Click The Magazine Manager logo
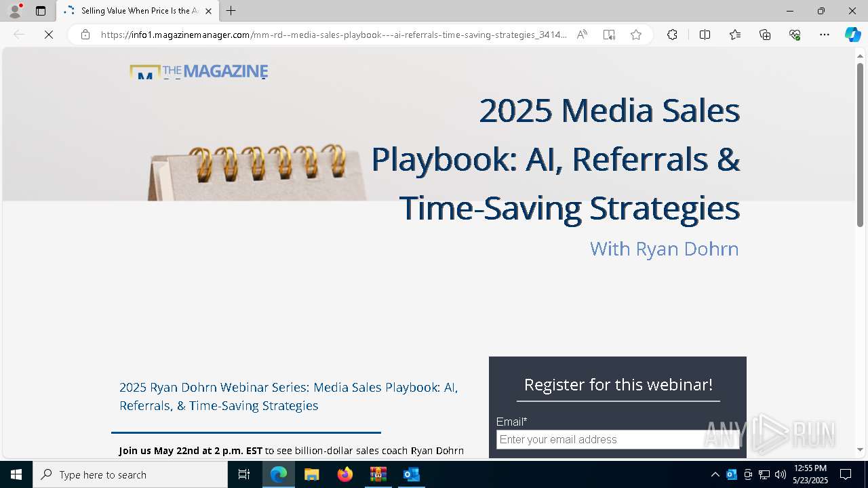 click(x=199, y=71)
